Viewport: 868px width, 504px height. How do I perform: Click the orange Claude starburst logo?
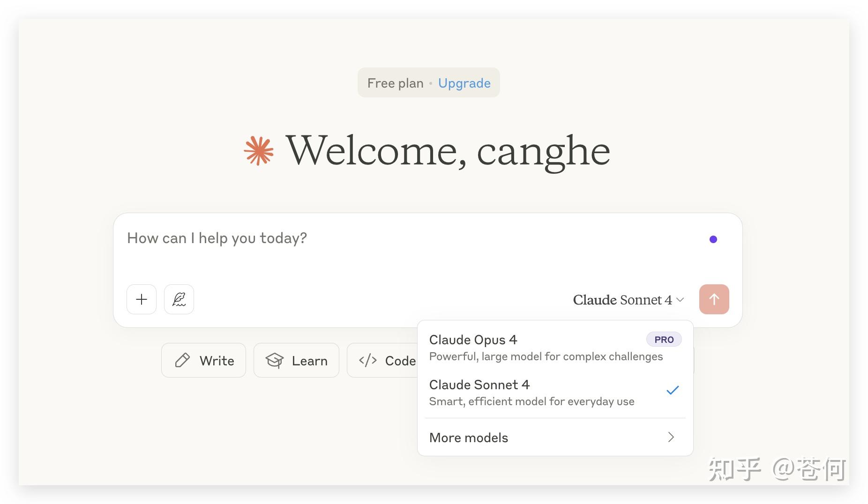point(259,151)
